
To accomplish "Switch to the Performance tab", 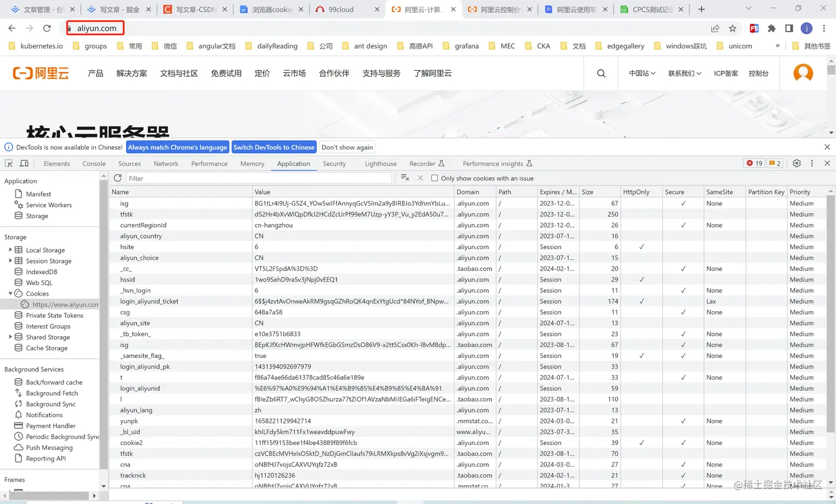I will (210, 164).
